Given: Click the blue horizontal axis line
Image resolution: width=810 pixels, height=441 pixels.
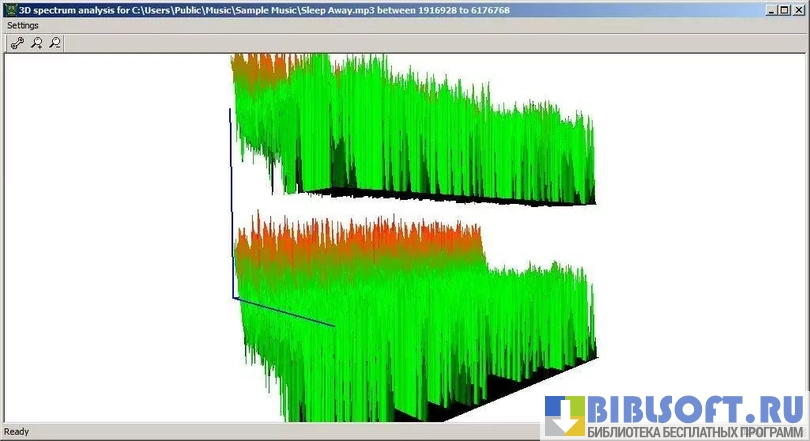Looking at the screenshot, I should tap(285, 311).
